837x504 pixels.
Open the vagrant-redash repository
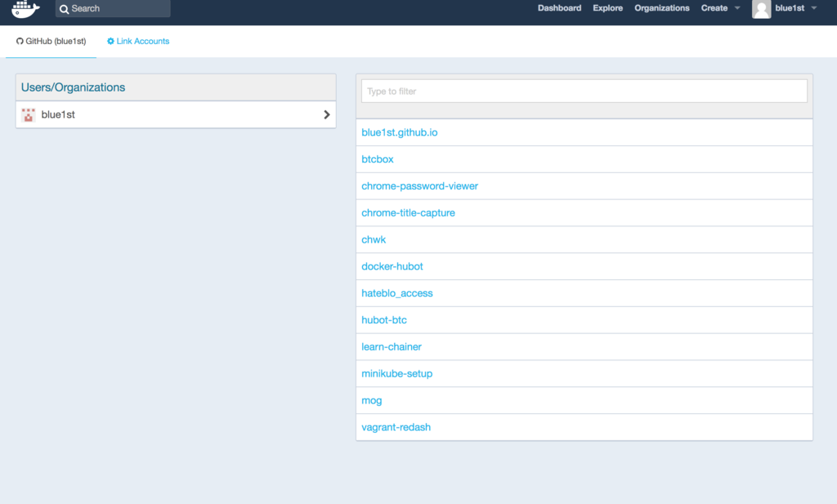tap(396, 427)
